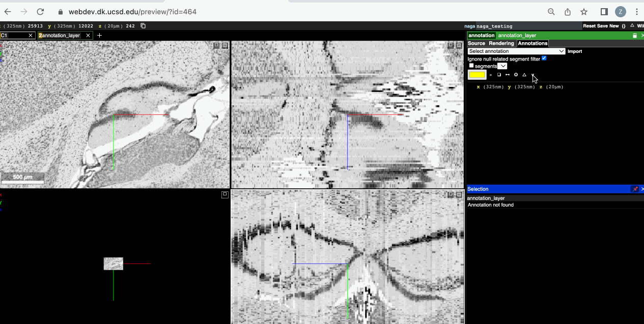Screen dimensions: 644x324
Task: Open the yellow annotation color picker
Action: click(477, 75)
